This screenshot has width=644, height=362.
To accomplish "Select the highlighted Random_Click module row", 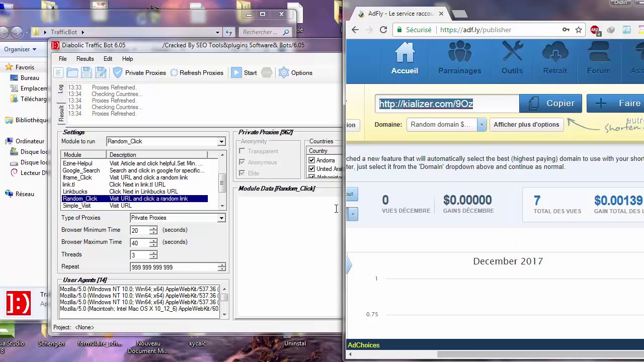I will pyautogui.click(x=134, y=199).
